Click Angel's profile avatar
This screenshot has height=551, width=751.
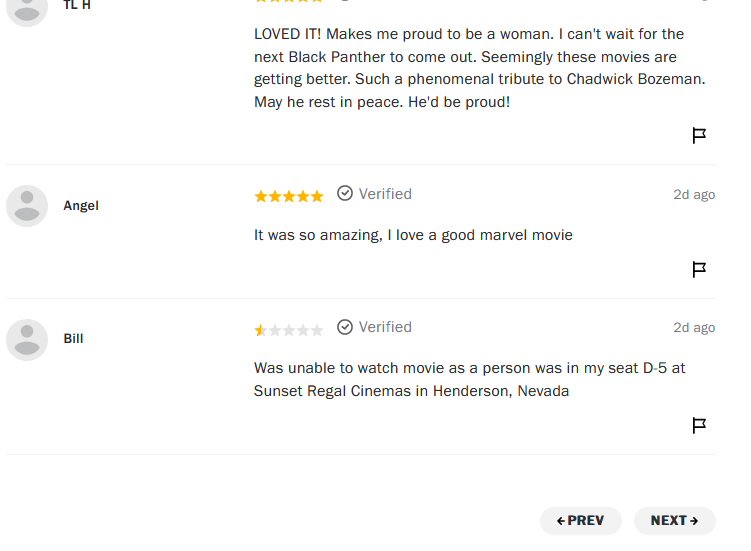click(x=27, y=206)
